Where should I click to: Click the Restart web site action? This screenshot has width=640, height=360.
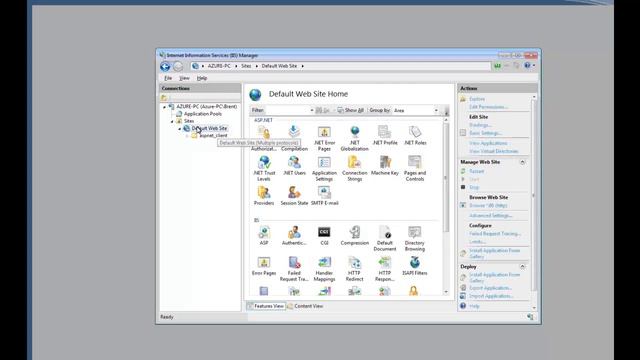click(x=476, y=171)
